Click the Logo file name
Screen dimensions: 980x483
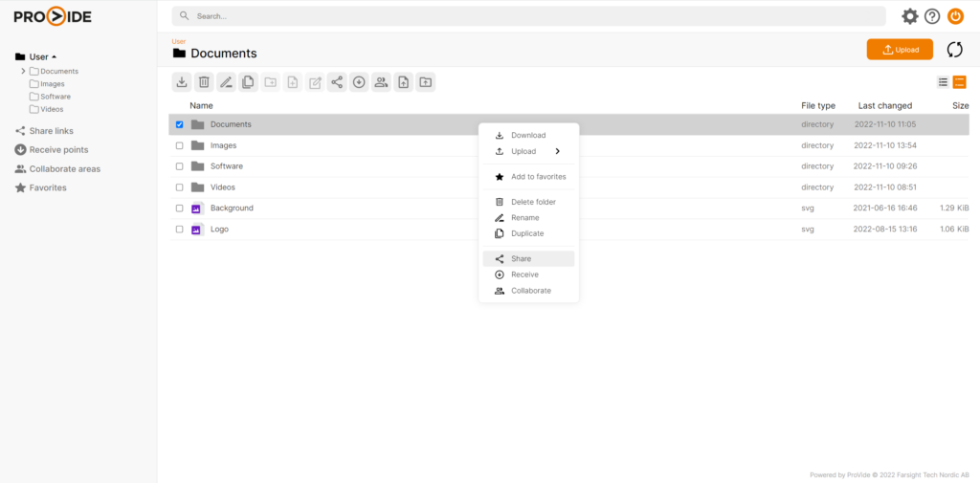[x=219, y=230]
